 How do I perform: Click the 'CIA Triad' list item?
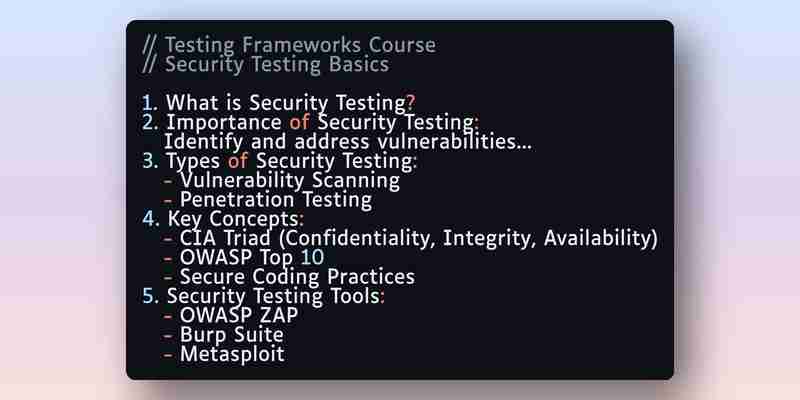pyautogui.click(x=411, y=239)
